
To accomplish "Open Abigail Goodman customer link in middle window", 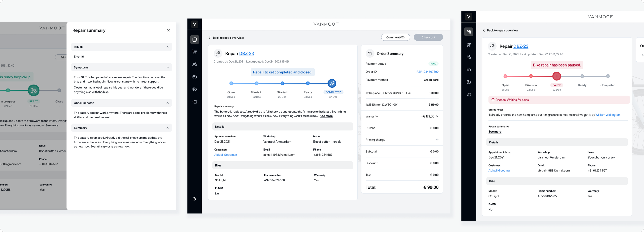I will [x=226, y=155].
